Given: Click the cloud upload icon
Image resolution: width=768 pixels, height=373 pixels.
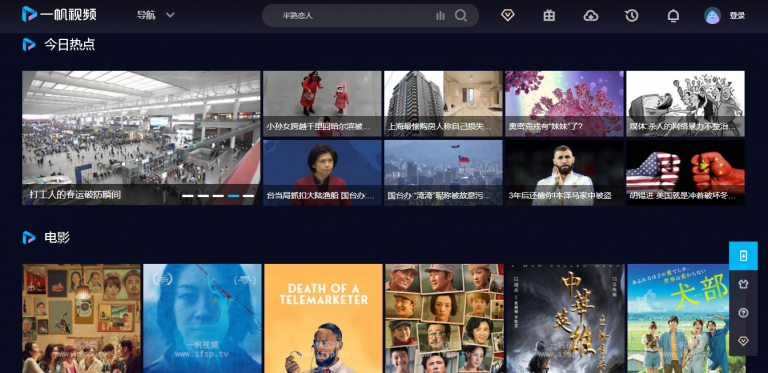Looking at the screenshot, I should tap(591, 16).
